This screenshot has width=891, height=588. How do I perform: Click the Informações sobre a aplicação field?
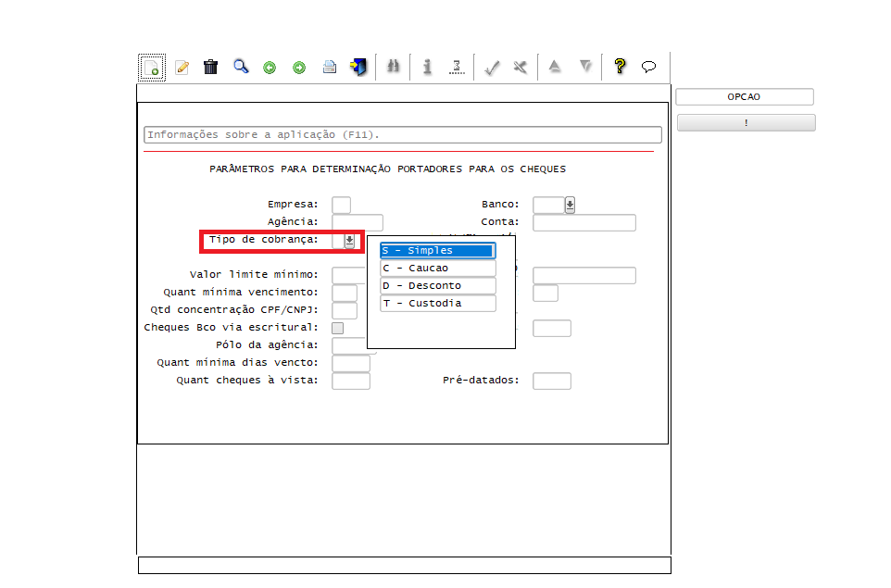coord(403,134)
